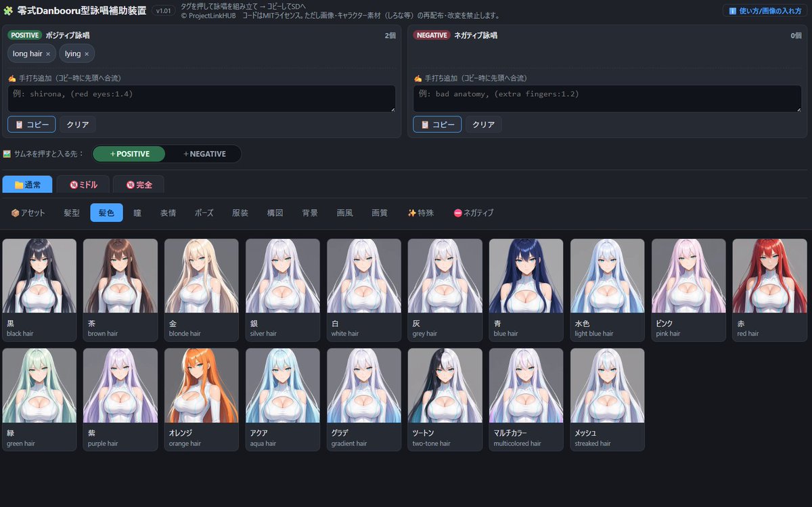Add the black hair thumbnail
This screenshot has height=507, width=812.
[39, 290]
